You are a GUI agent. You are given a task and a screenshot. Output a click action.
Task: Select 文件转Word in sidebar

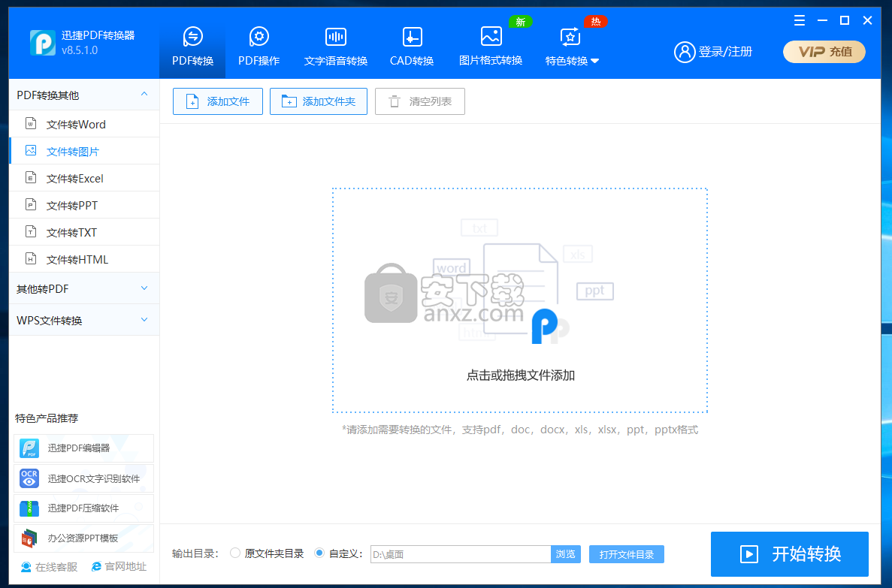pos(84,124)
